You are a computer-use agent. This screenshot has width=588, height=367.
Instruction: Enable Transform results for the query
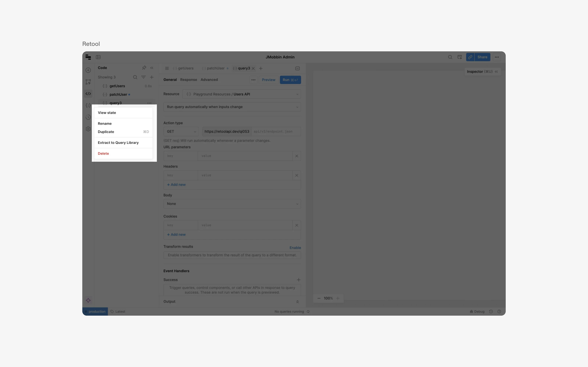coord(295,248)
